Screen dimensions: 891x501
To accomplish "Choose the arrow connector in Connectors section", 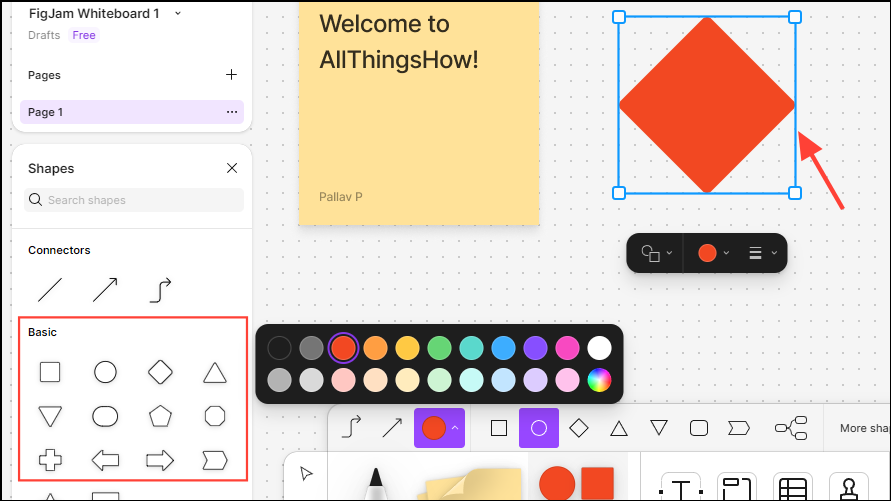I will click(x=105, y=290).
